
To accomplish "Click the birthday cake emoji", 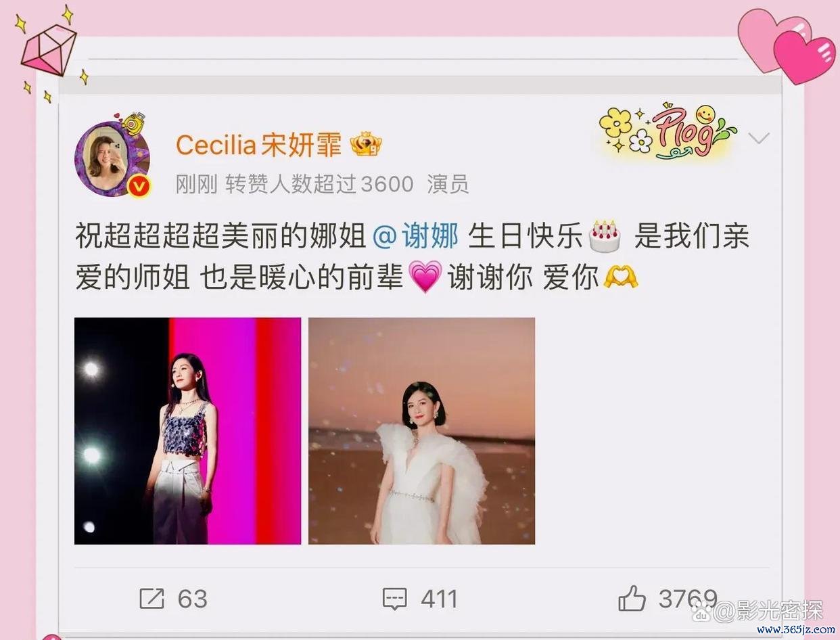I will pos(605,236).
